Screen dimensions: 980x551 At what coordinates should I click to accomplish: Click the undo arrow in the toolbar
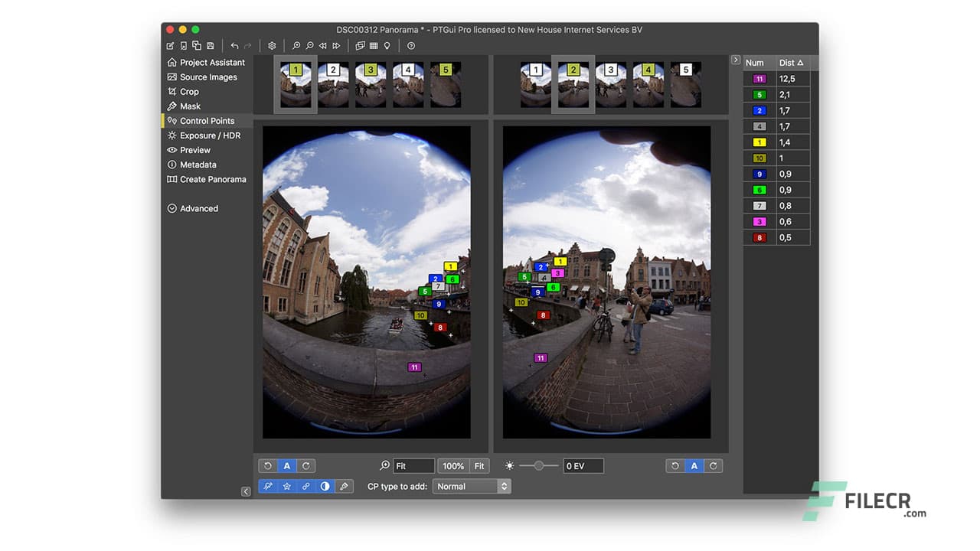click(x=234, y=45)
